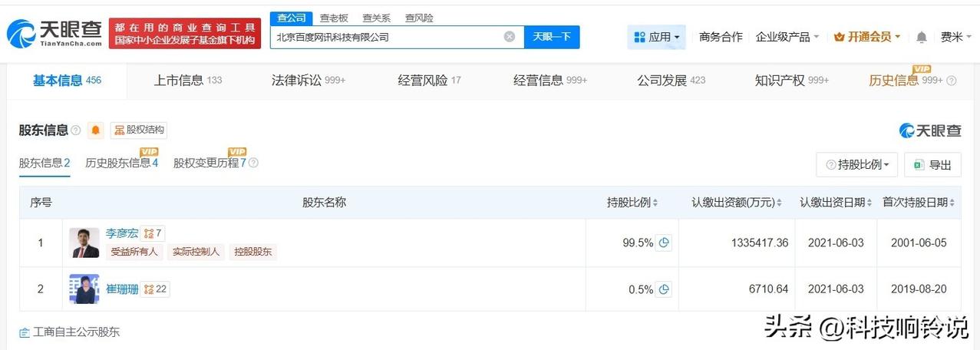Open the help icon beside 股权变更历程

pyautogui.click(x=253, y=163)
